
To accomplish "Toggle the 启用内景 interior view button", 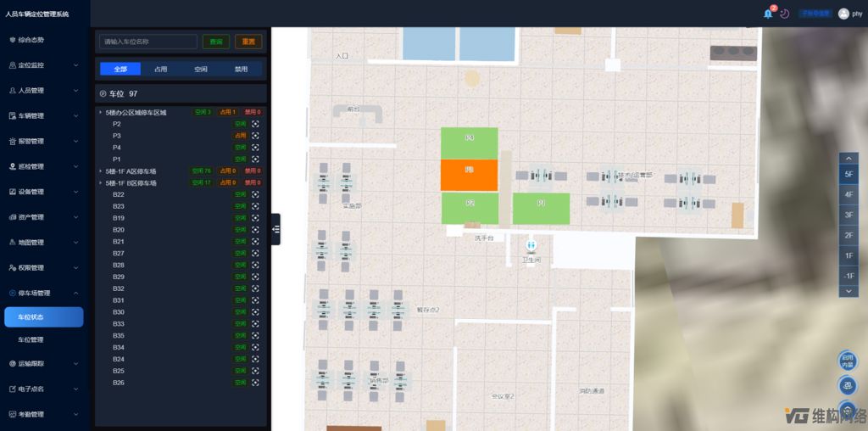I will pyautogui.click(x=848, y=361).
